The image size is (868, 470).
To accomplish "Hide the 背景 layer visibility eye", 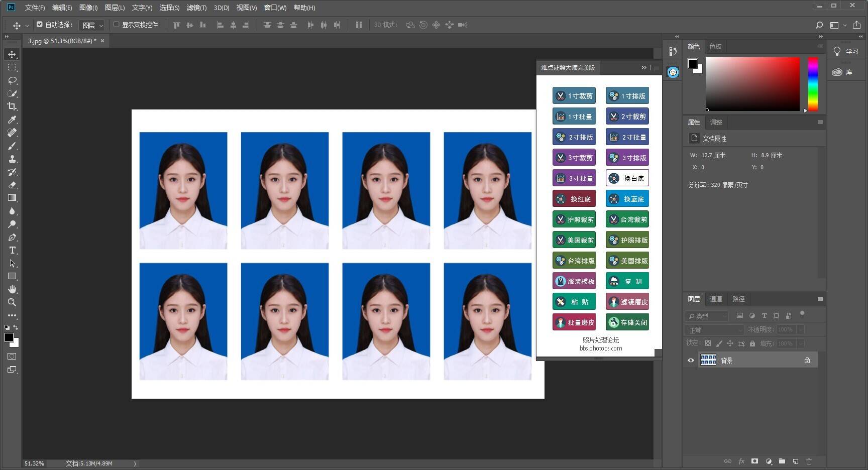I will [691, 360].
